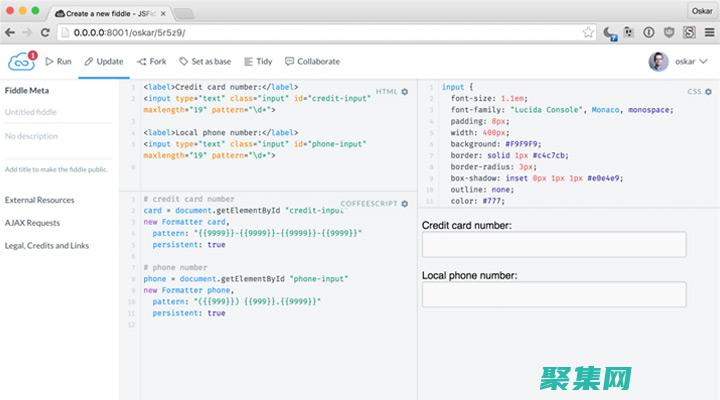Viewport: 720px width, 400px height.
Task: Click the JSFiddle cloud logo
Action: click(x=21, y=62)
